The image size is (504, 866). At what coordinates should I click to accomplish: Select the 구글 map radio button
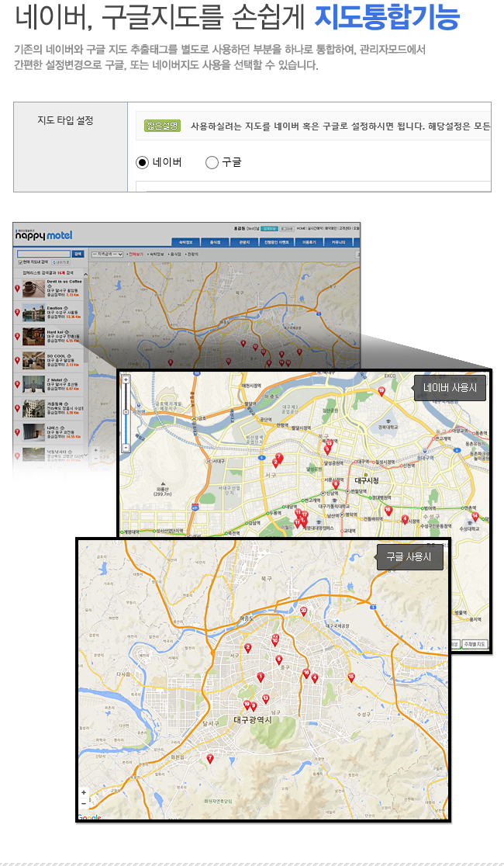212,162
